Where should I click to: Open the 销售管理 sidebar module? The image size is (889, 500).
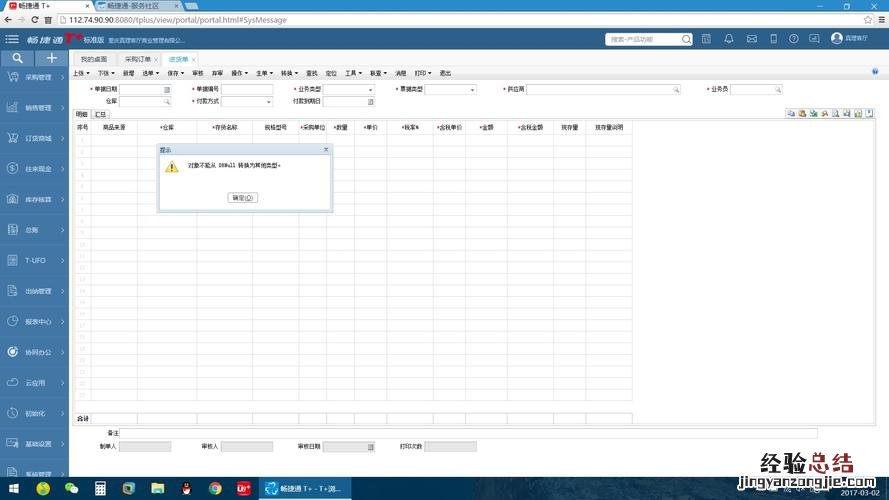[35, 107]
